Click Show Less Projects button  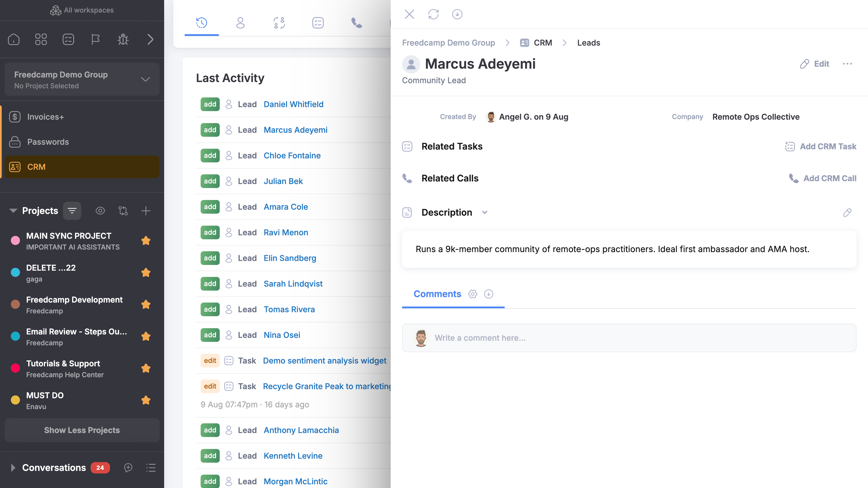(82, 430)
